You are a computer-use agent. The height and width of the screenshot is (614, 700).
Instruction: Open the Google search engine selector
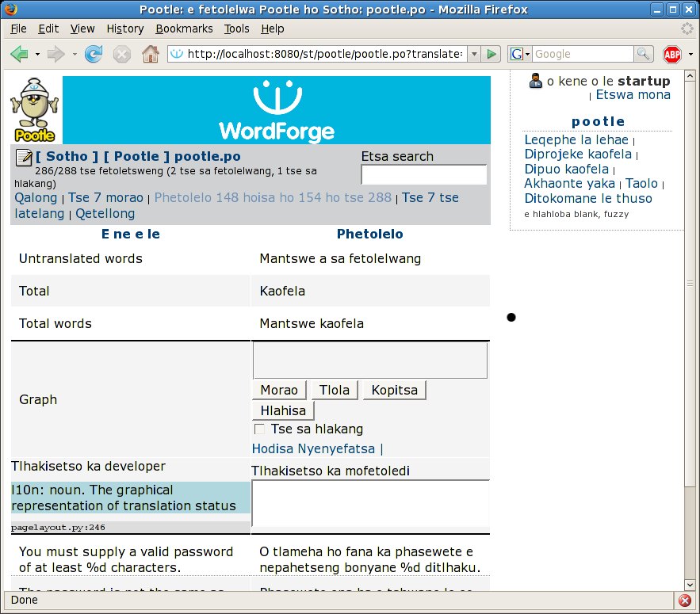(x=520, y=54)
